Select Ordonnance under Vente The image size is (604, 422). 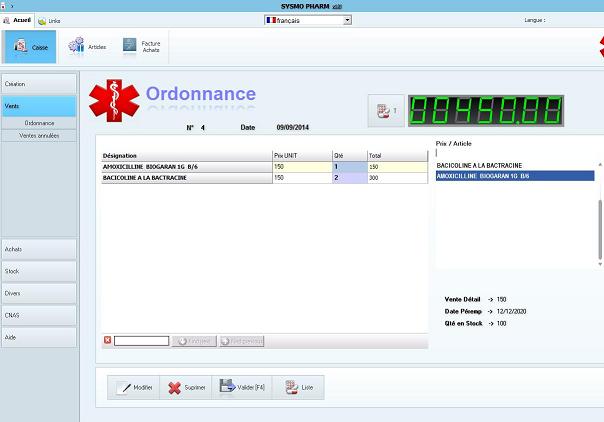39,123
